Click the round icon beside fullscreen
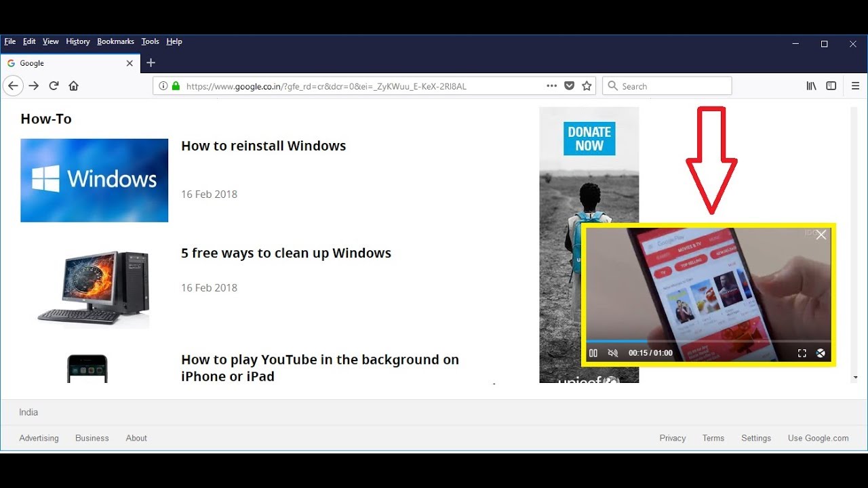 click(x=821, y=353)
